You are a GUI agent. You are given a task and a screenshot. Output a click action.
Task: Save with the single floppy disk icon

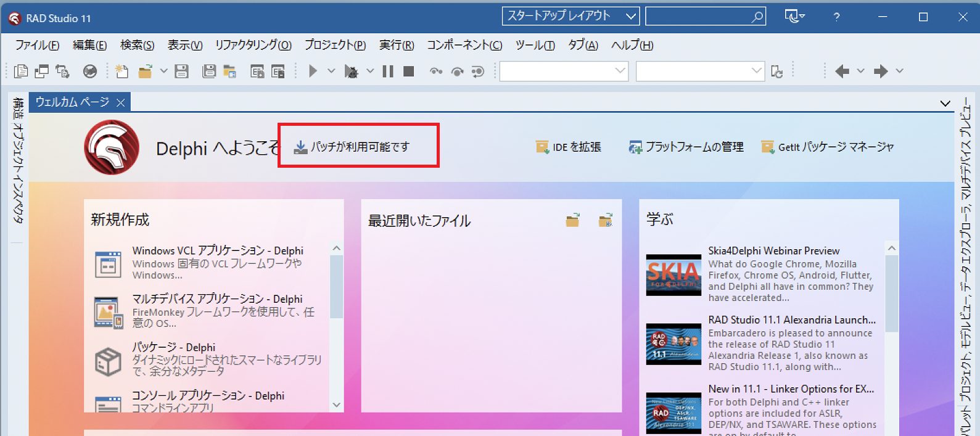[181, 72]
